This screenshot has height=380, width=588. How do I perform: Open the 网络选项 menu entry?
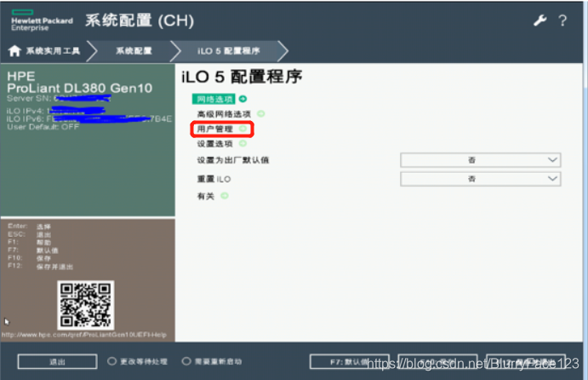tap(214, 99)
